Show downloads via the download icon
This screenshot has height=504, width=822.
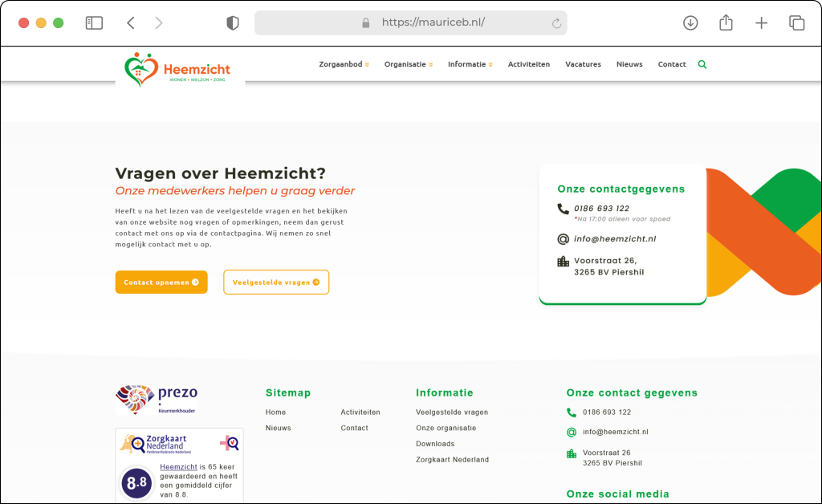tap(690, 22)
